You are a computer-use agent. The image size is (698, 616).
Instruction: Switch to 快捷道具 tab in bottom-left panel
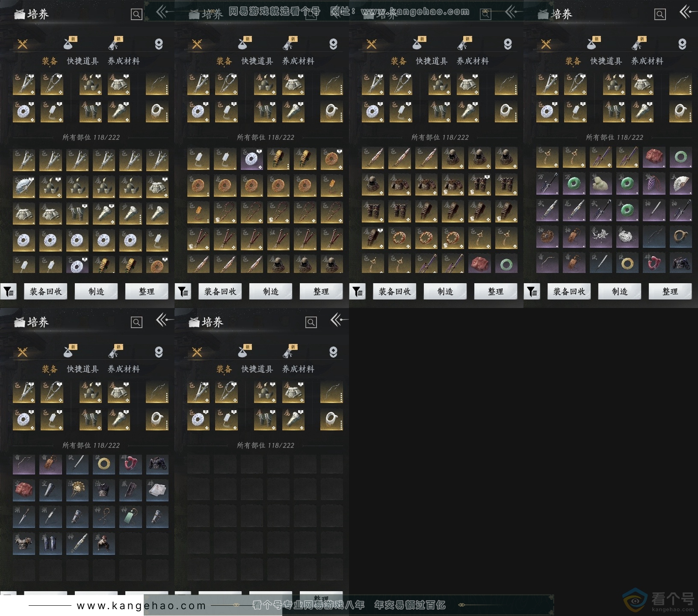point(83,369)
